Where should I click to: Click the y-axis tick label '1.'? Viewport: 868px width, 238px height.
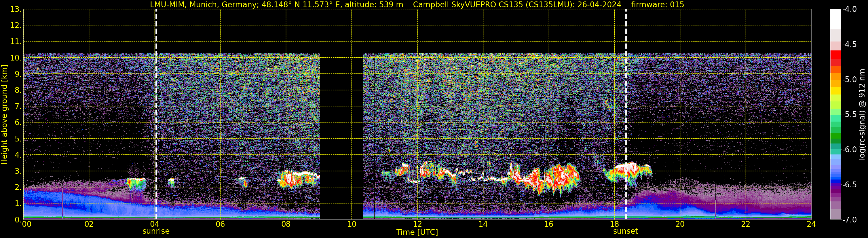click(18, 203)
